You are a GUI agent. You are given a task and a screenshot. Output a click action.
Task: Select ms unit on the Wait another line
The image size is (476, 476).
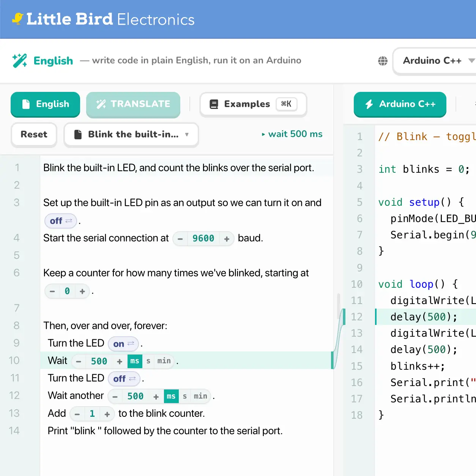(171, 396)
